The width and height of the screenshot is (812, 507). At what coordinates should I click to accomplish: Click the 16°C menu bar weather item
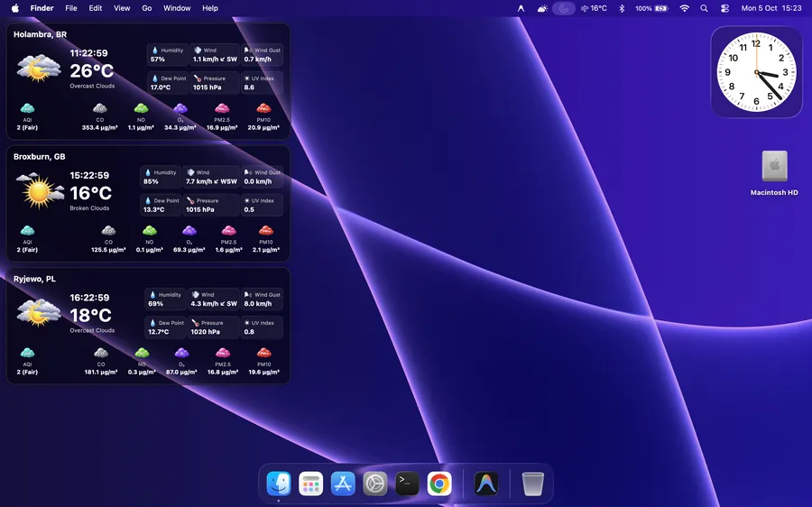tap(594, 8)
